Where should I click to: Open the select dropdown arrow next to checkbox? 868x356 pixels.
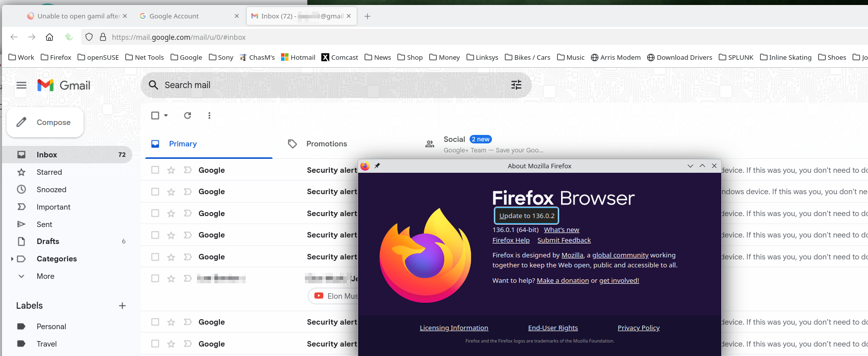[166, 116]
